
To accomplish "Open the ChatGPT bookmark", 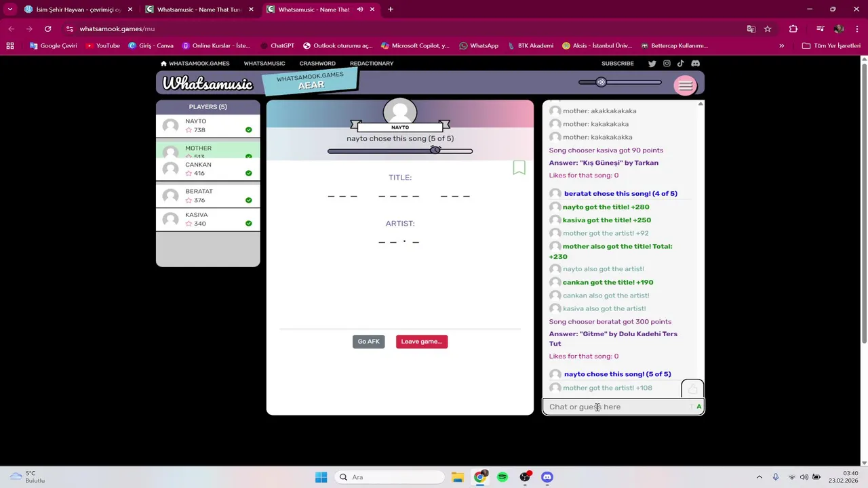I will tap(277, 46).
